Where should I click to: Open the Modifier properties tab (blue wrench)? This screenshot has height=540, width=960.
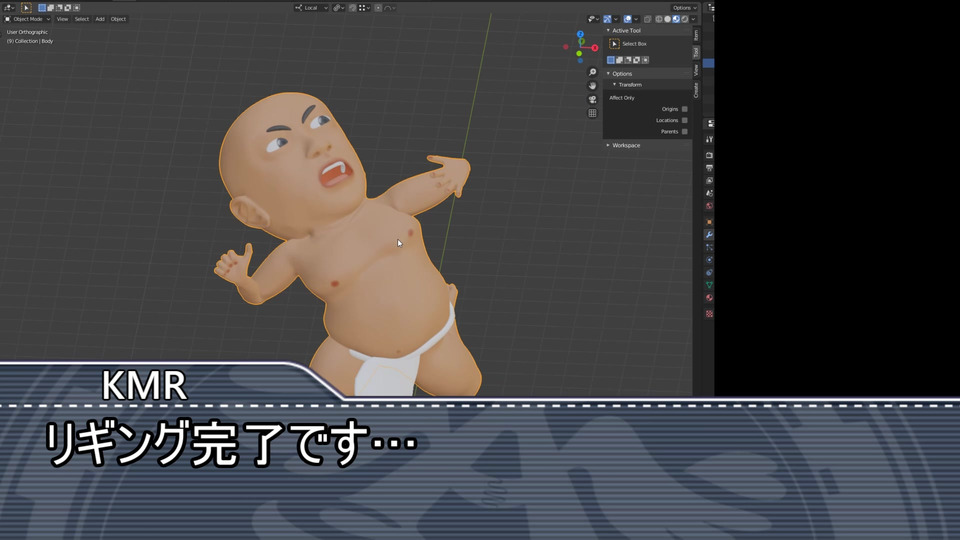709,234
